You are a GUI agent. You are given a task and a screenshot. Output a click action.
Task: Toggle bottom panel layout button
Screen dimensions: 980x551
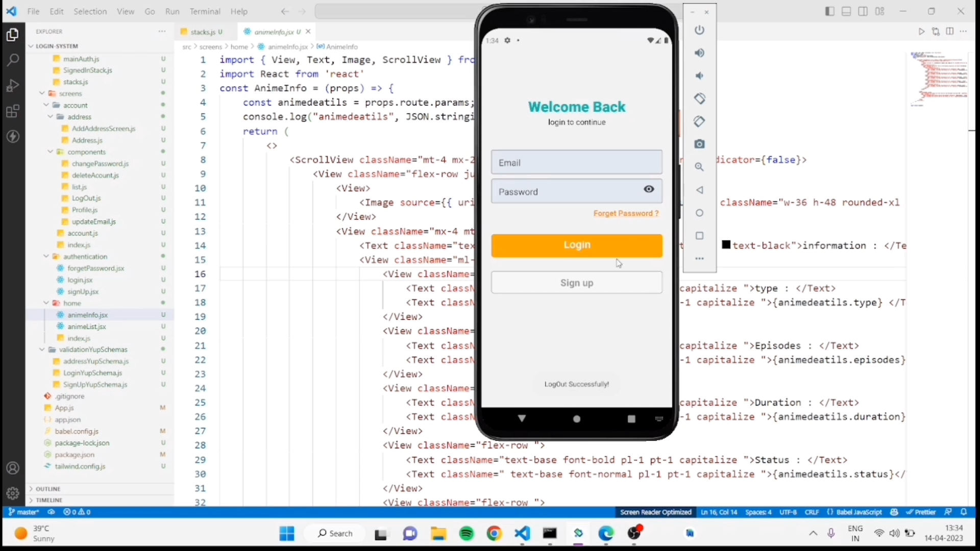pyautogui.click(x=846, y=11)
